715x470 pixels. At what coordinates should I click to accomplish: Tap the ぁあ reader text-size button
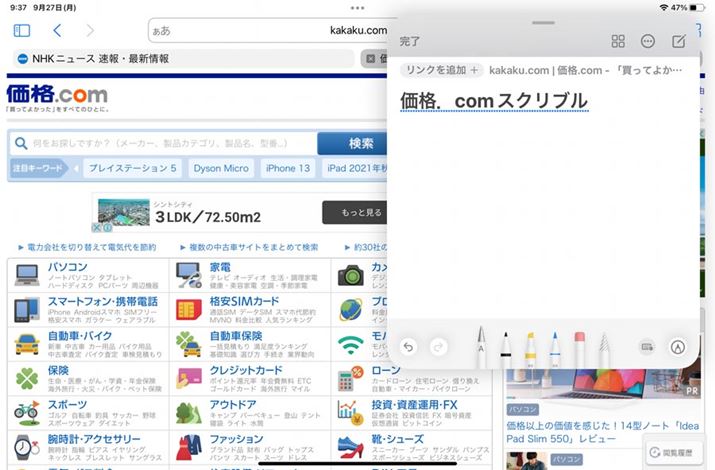(161, 31)
